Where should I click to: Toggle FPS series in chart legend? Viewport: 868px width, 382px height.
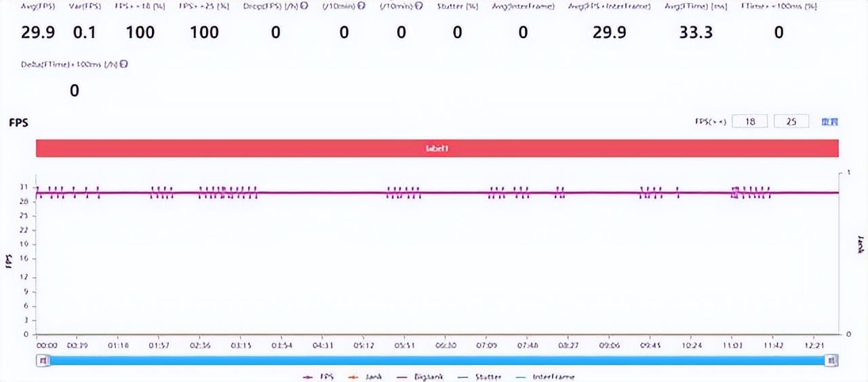coord(318,377)
